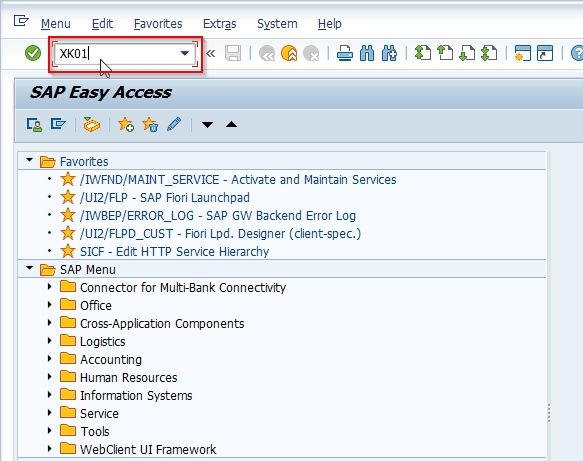The image size is (583, 461).
Task: Click the collapse command field chevron
Action: click(x=210, y=54)
